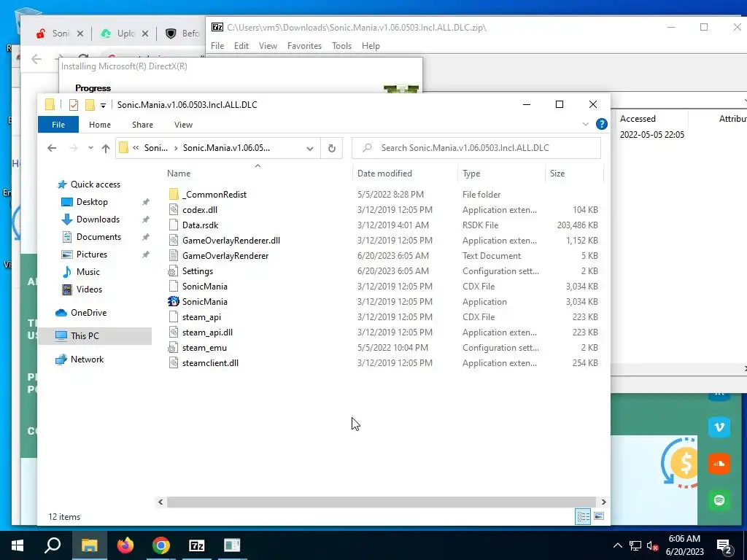Viewport: 747px width, 560px height.
Task: Open the Help menu in 7-Zip
Action: 371,46
